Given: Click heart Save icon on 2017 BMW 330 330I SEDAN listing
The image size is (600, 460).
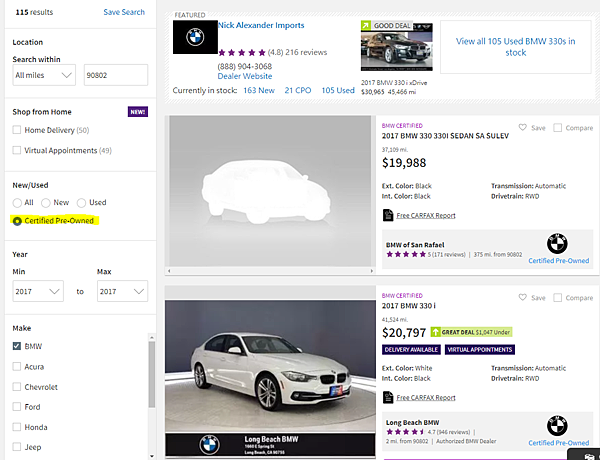Looking at the screenshot, I should click(522, 127).
